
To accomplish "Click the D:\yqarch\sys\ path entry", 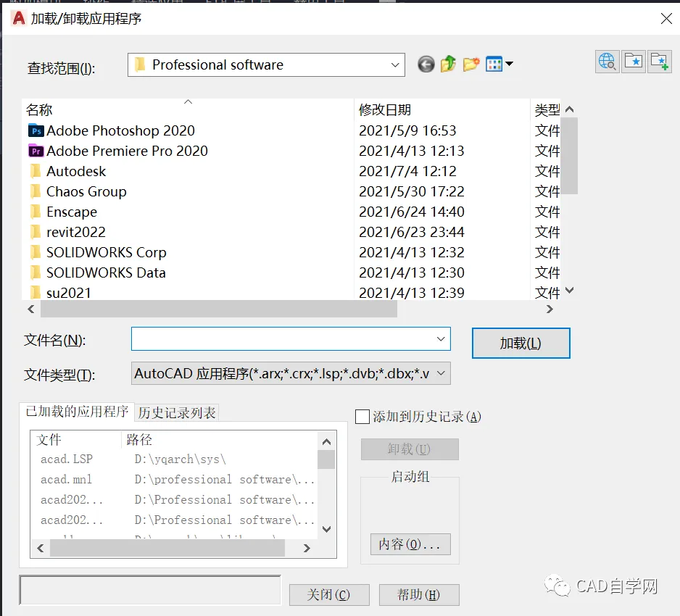I will (180, 459).
